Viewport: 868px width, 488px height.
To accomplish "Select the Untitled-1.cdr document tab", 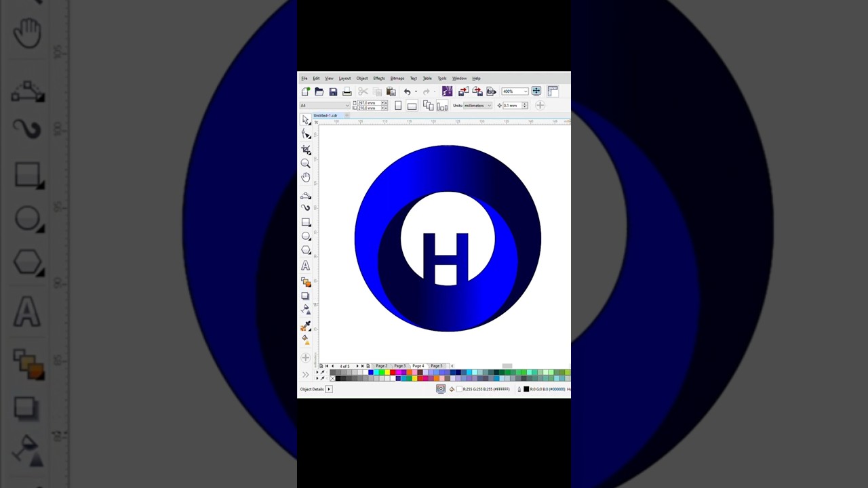I will coord(325,116).
